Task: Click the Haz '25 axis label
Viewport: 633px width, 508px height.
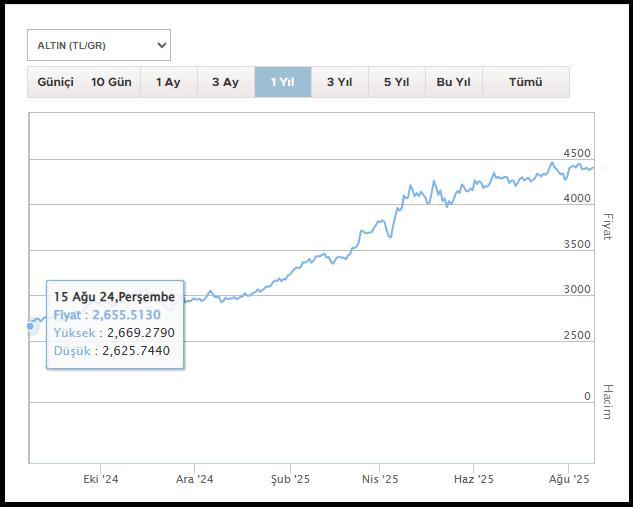Action: click(473, 480)
